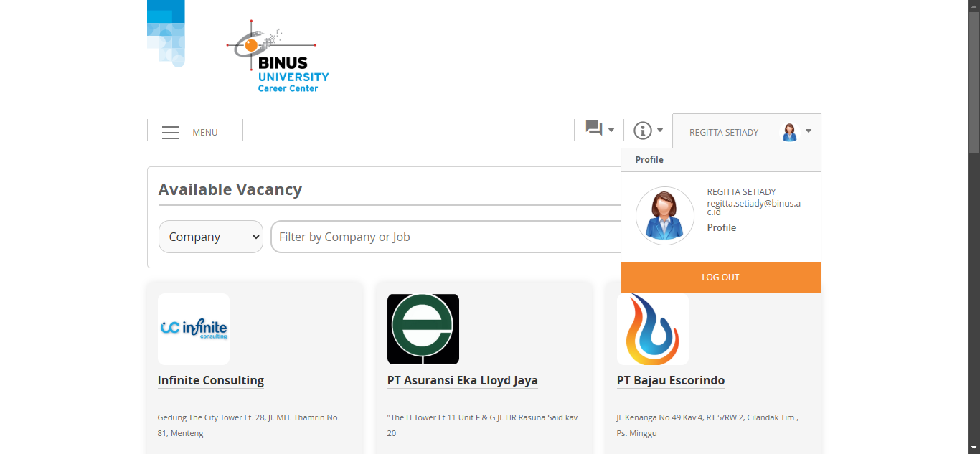Open the underlined Profile link
The width and height of the screenshot is (980, 454).
pos(722,227)
